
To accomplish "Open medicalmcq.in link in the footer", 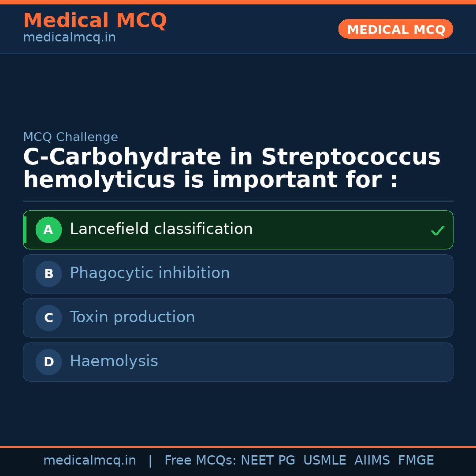I will pos(89,461).
